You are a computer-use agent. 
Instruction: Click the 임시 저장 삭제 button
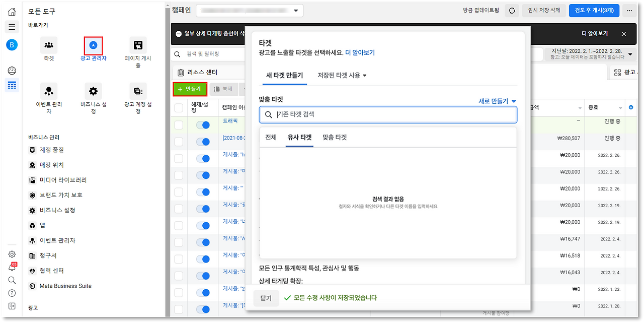coord(544,11)
